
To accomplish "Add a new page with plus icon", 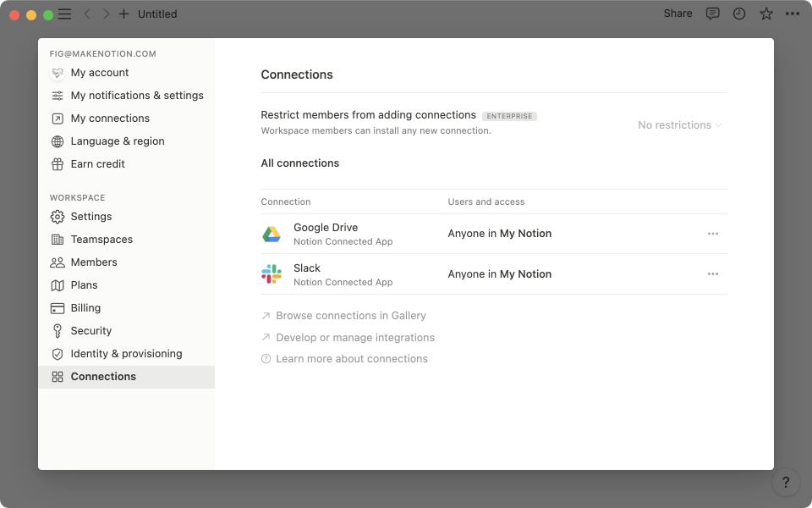I will tap(124, 14).
